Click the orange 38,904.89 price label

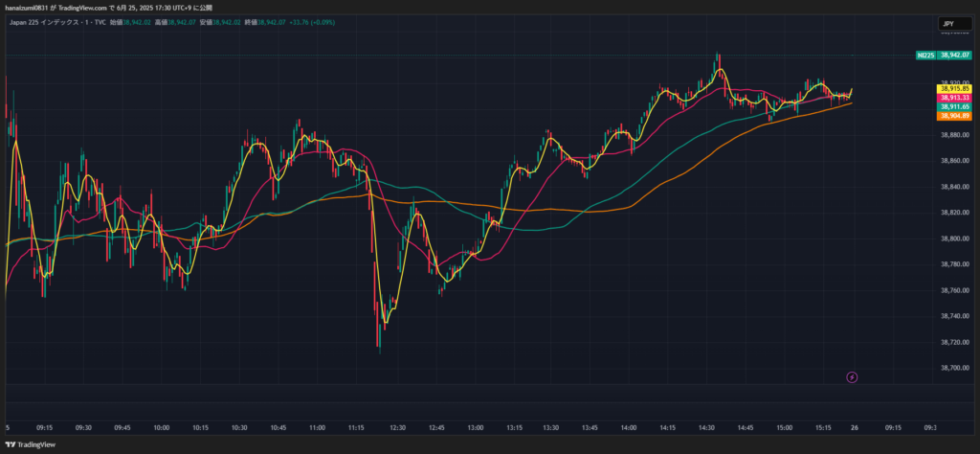(x=953, y=116)
